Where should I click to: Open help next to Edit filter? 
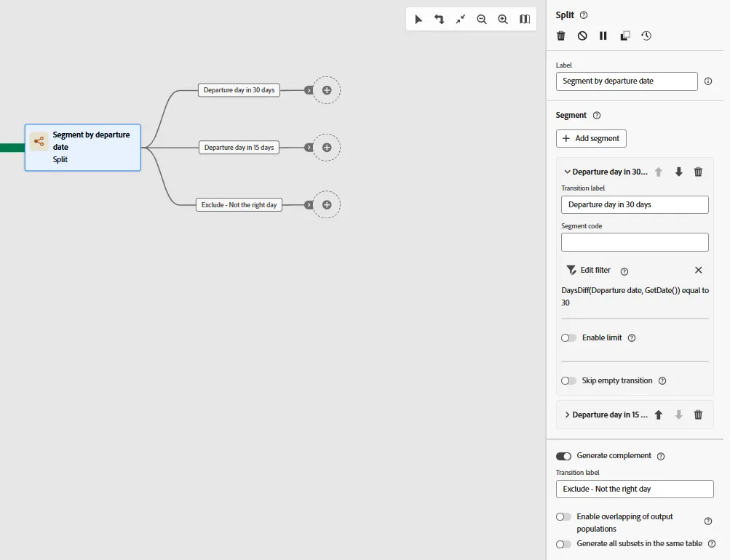(x=624, y=271)
